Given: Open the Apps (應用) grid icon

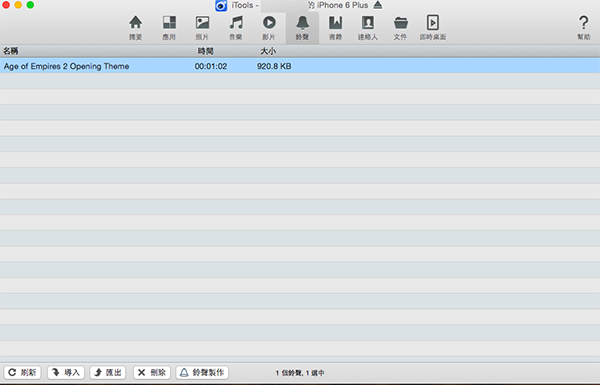Looking at the screenshot, I should pyautogui.click(x=169, y=28).
